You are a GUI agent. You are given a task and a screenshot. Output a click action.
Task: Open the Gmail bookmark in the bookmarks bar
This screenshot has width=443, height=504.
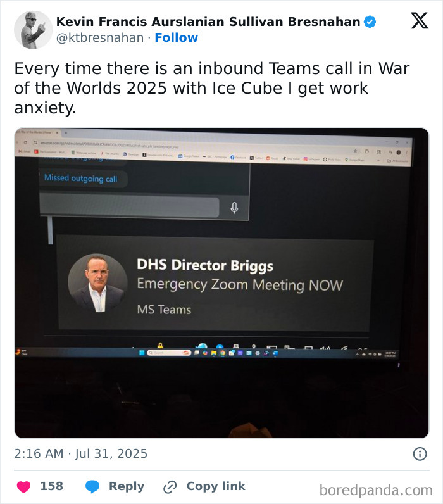25,151
